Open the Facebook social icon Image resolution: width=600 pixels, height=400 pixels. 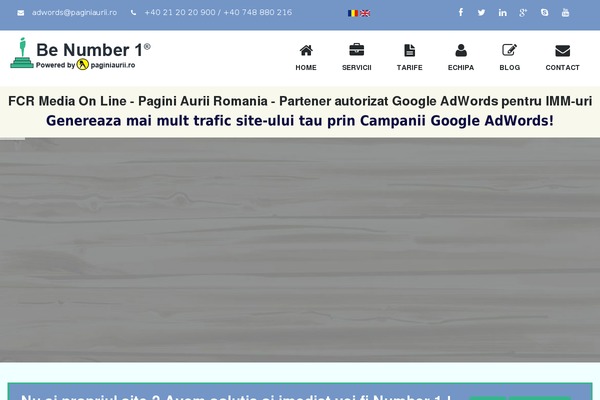[461, 13]
